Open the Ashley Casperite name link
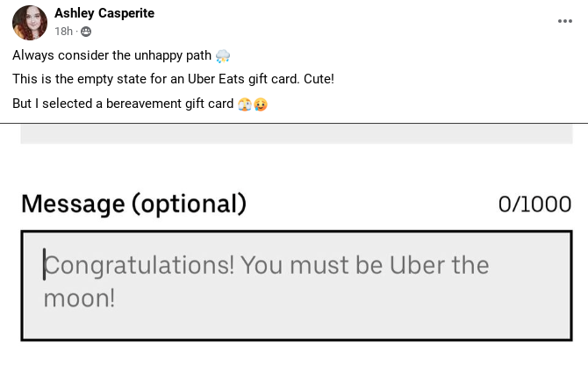Image resolution: width=588 pixels, height=373 pixels. tap(104, 13)
